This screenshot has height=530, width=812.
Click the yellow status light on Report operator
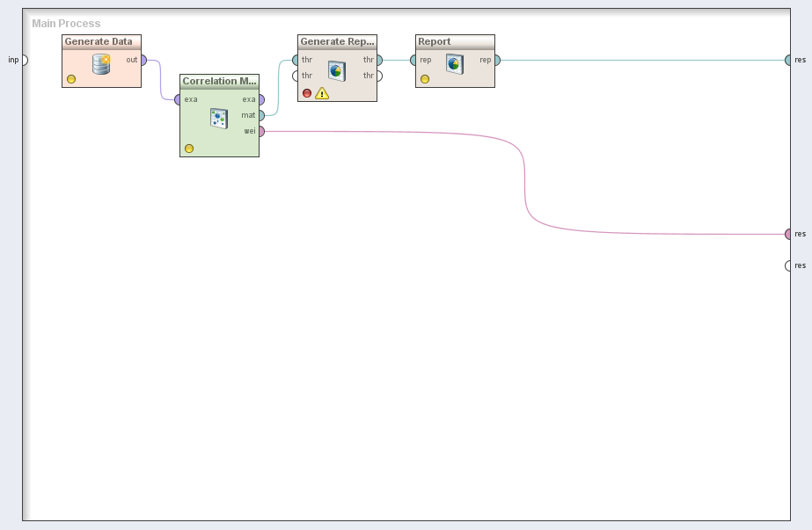tap(425, 79)
